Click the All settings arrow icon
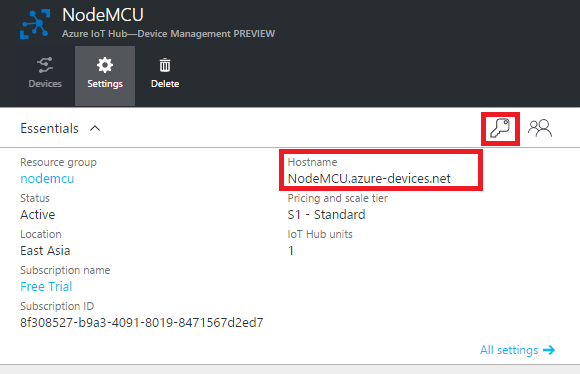The image size is (580, 374). click(549, 350)
